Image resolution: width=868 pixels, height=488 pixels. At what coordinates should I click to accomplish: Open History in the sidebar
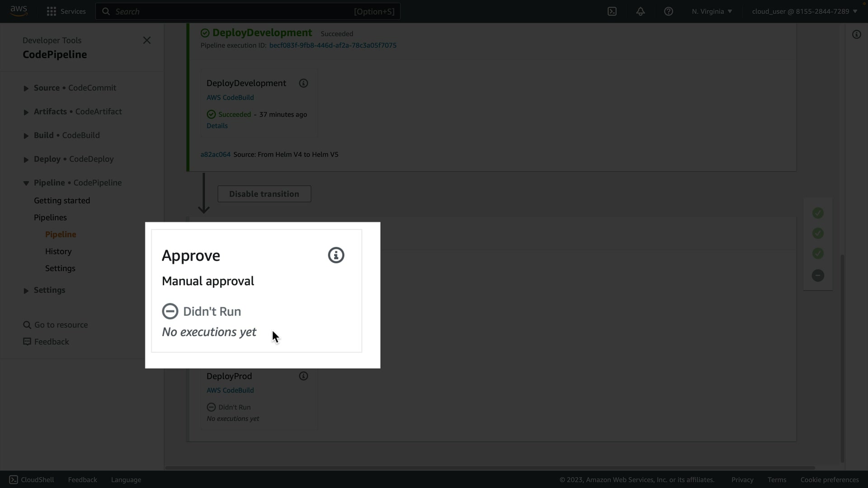pyautogui.click(x=58, y=251)
